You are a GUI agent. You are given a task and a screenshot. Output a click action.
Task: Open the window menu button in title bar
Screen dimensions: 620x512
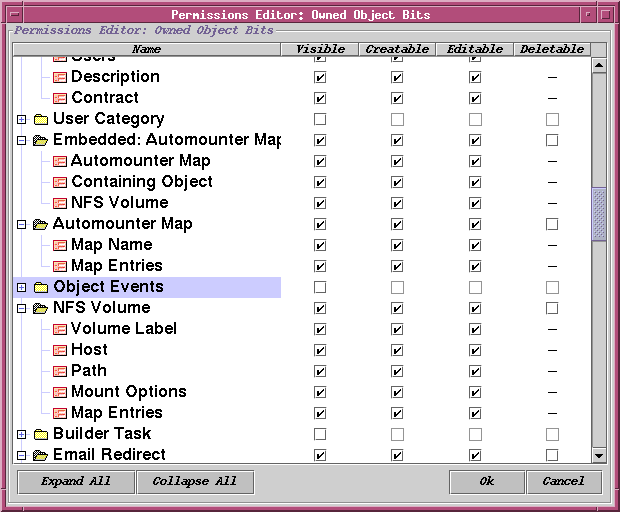[15, 15]
